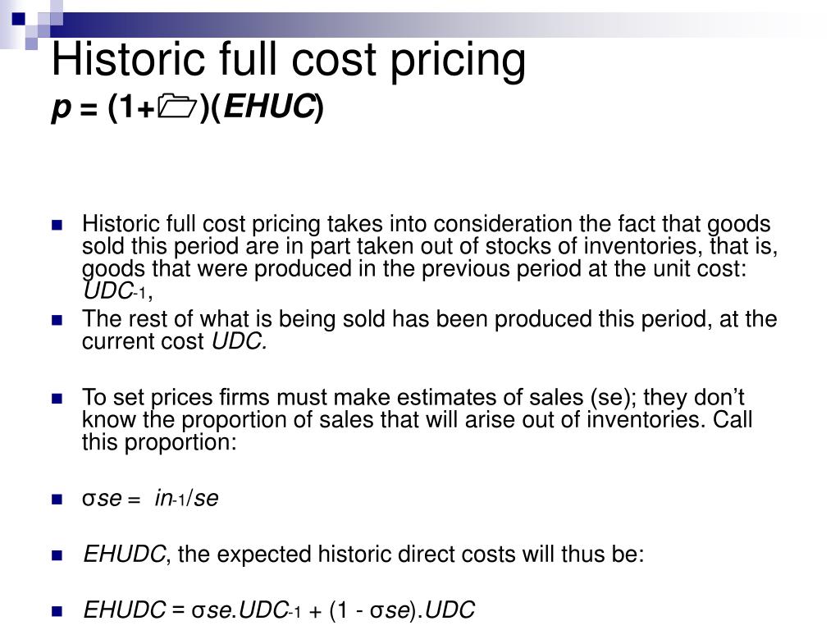This screenshot has height=630, width=840.
Task: Click the gradient header bar at the top
Action: tap(428, 25)
